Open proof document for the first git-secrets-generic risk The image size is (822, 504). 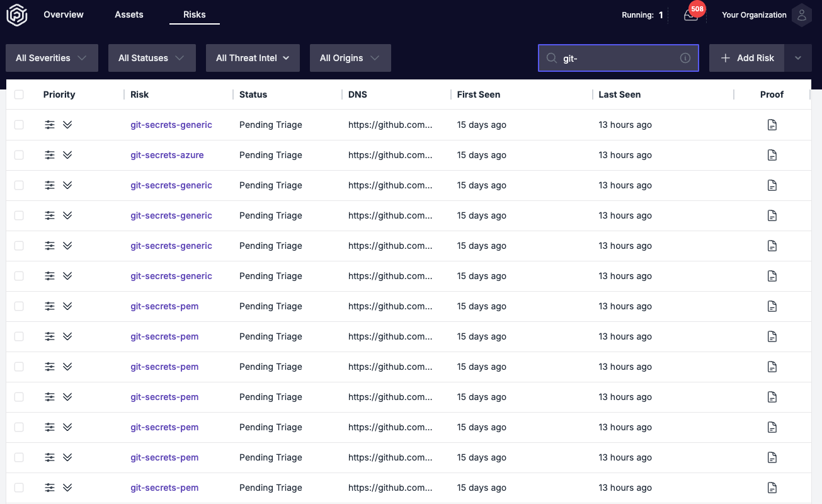point(772,125)
